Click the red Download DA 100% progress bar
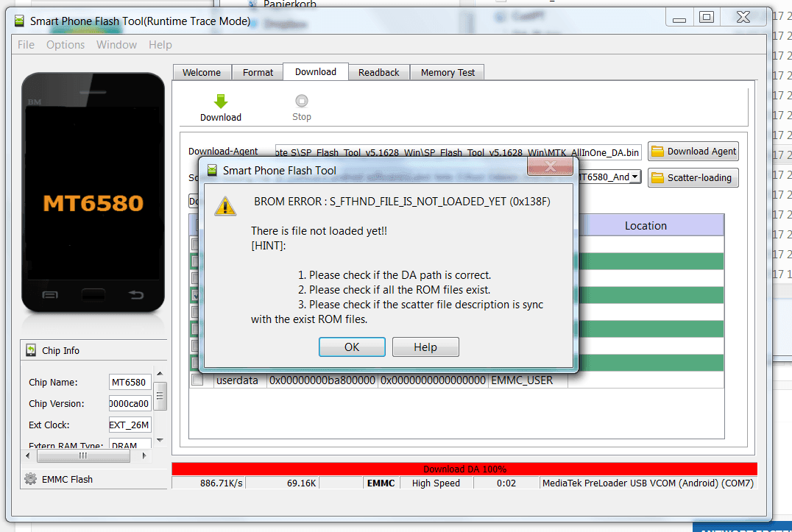Screen dimensions: 792x532 click(464, 469)
